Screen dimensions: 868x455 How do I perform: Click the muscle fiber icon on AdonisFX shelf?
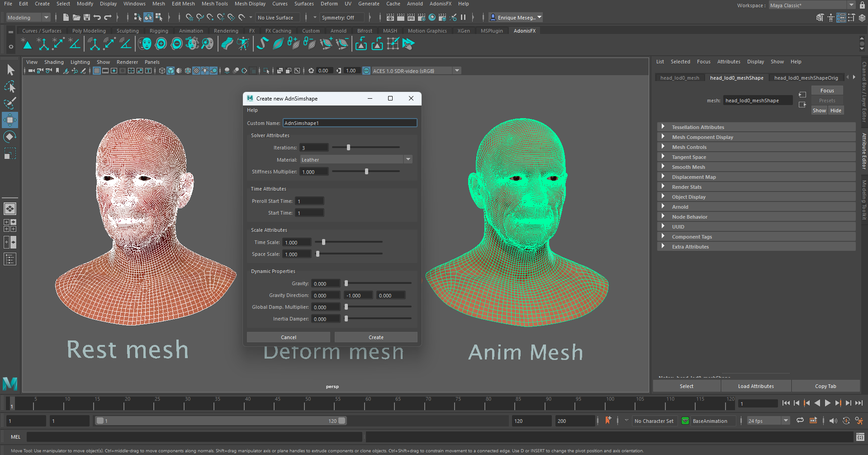pyautogui.click(x=278, y=44)
